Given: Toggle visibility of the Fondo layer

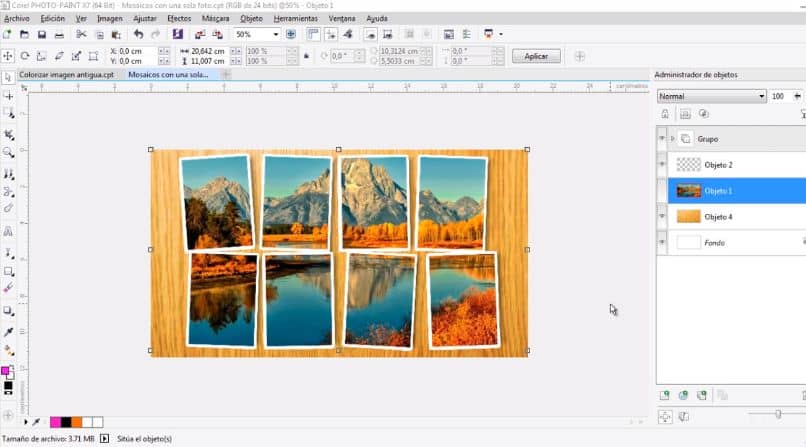Looking at the screenshot, I should (x=662, y=242).
